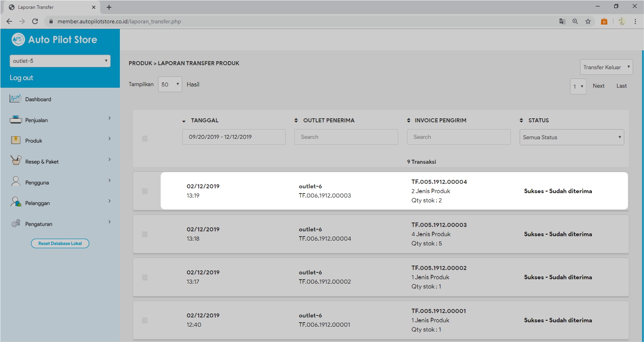
Task: Bookmark this page with the star icon
Action: click(588, 21)
